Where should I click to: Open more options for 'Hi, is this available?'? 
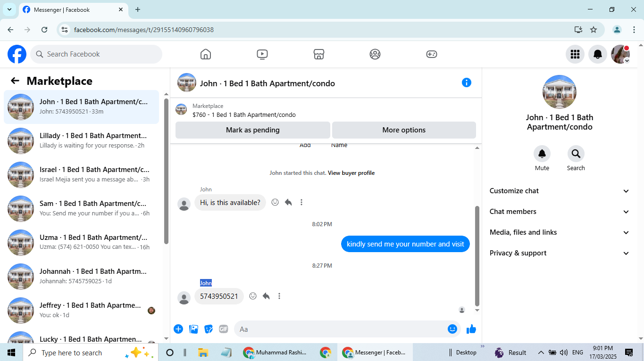(x=301, y=202)
